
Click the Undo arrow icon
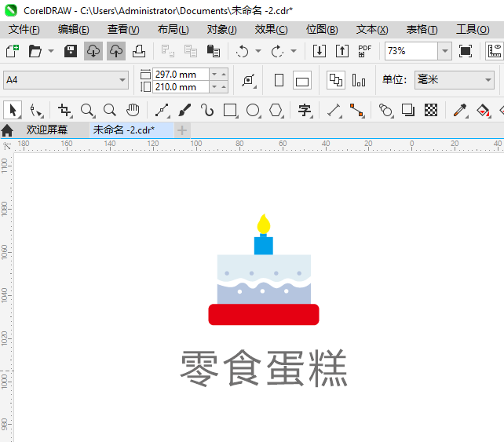click(x=242, y=51)
